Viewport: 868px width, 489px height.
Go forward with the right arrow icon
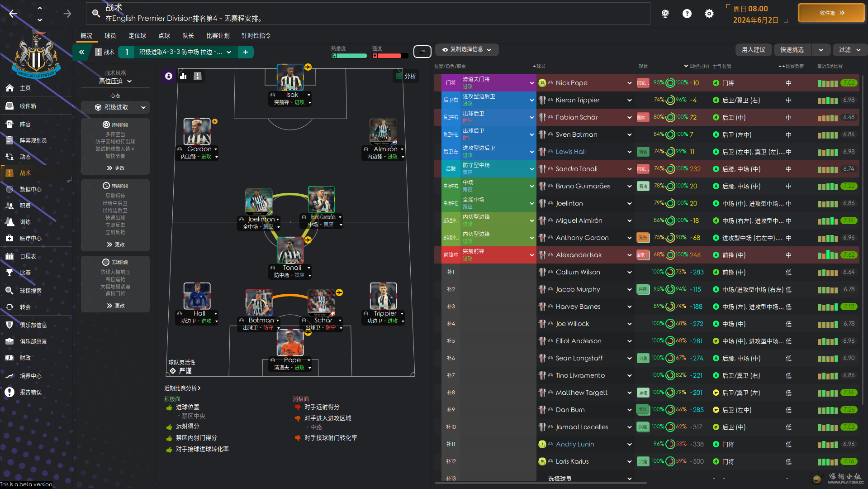coord(67,14)
